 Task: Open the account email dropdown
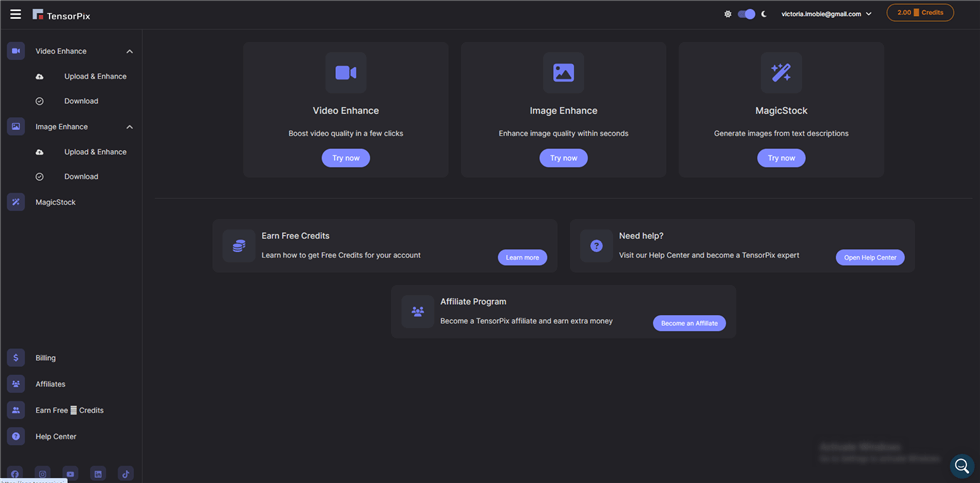coord(826,14)
